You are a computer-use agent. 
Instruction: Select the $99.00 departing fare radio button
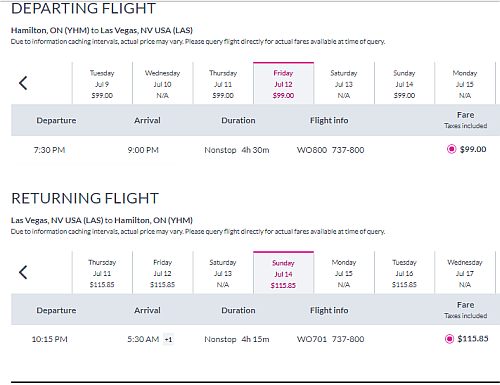451,149
